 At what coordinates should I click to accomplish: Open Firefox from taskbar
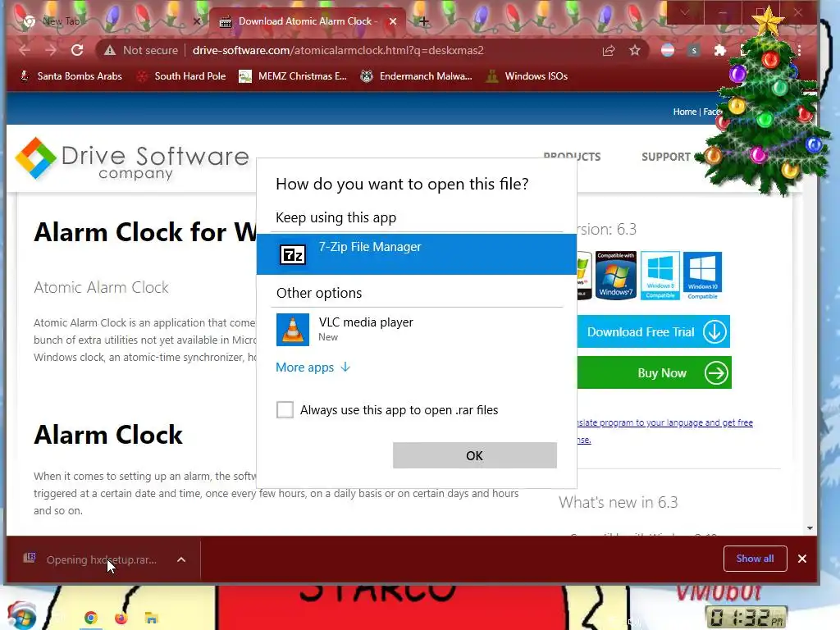121,619
